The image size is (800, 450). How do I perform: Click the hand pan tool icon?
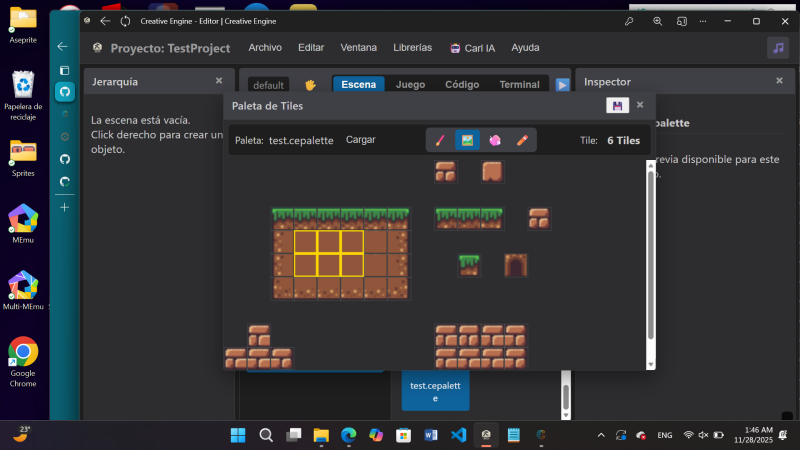[310, 85]
